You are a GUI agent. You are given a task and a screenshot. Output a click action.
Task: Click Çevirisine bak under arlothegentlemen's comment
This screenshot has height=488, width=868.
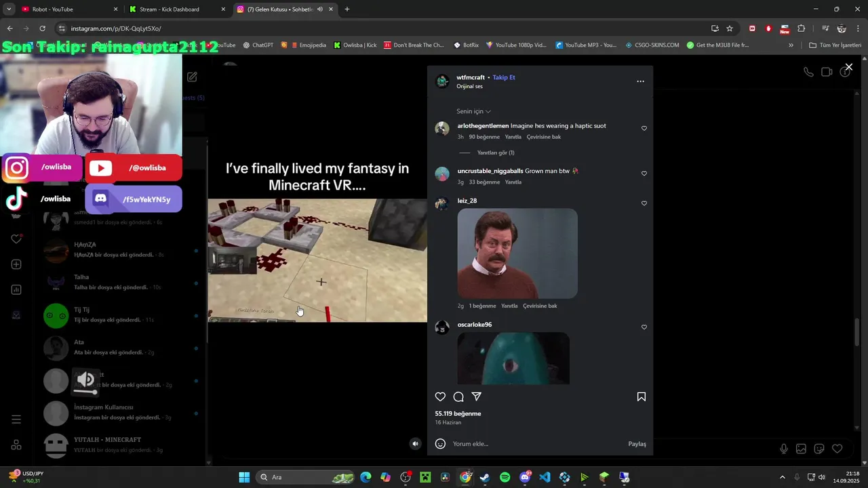click(x=544, y=137)
